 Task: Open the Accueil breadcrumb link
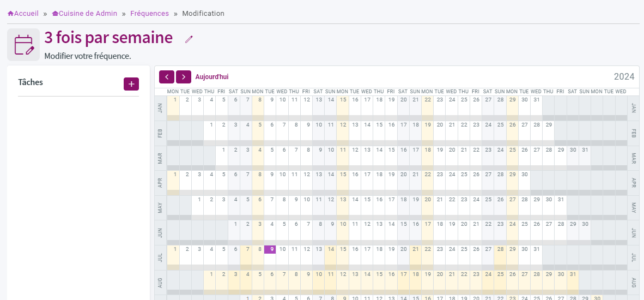coord(26,14)
